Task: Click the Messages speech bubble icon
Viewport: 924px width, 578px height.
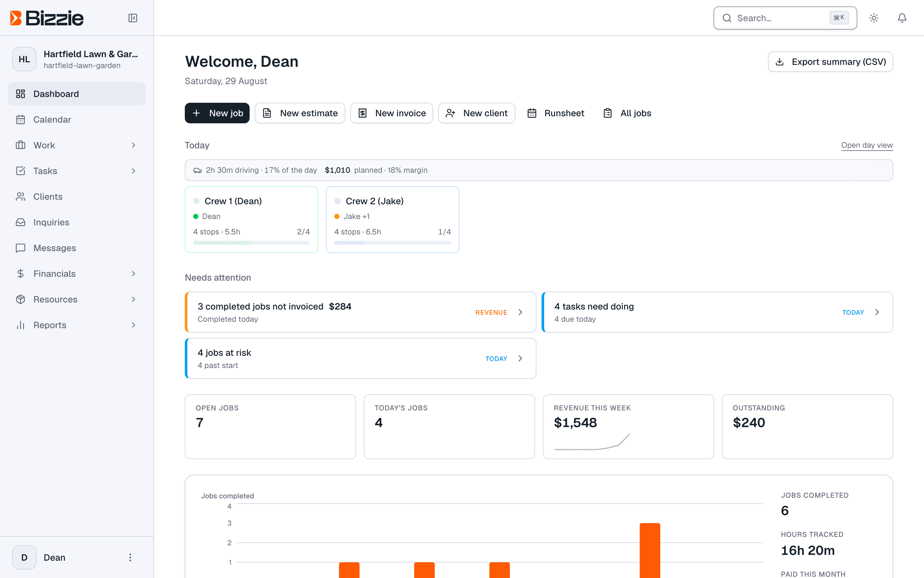Action: [x=21, y=248]
